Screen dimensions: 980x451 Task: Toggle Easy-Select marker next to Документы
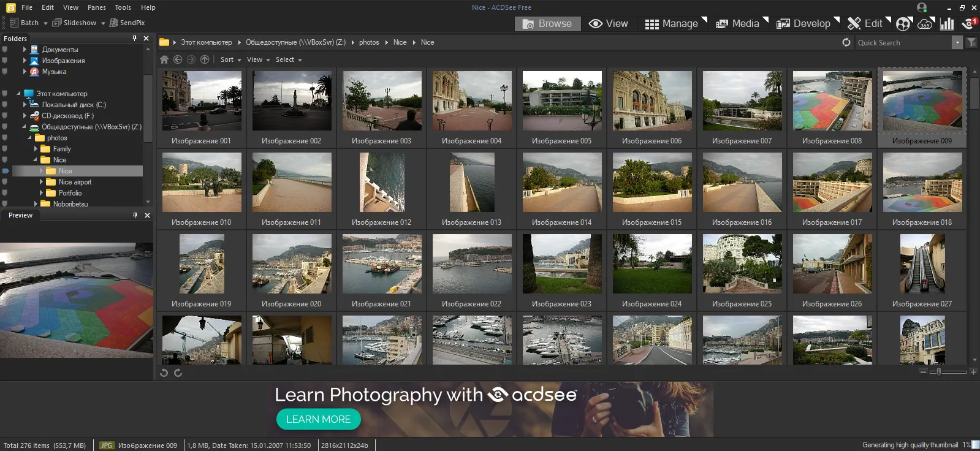[5, 50]
